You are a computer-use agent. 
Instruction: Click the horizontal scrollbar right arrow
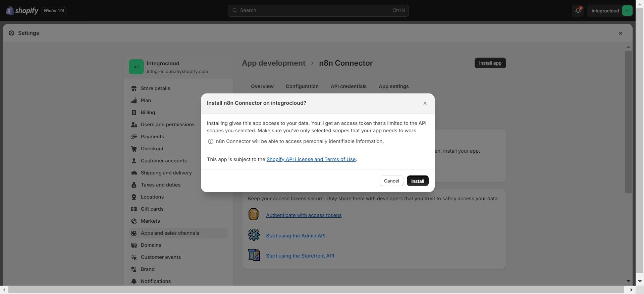pyautogui.click(x=631, y=290)
